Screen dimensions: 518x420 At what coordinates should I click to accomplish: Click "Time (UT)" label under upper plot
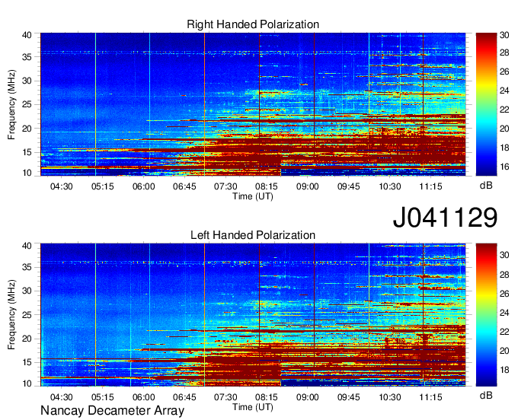point(253,196)
